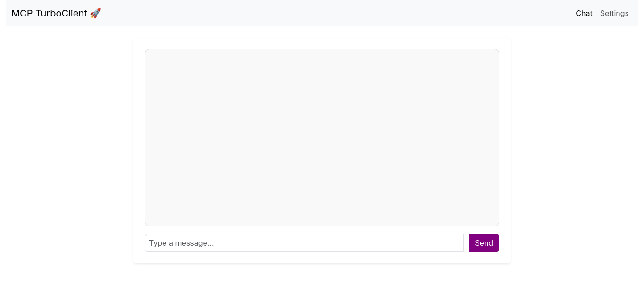644x282 pixels.
Task: Click the MCP TurboClient title text
Action: (x=50, y=13)
